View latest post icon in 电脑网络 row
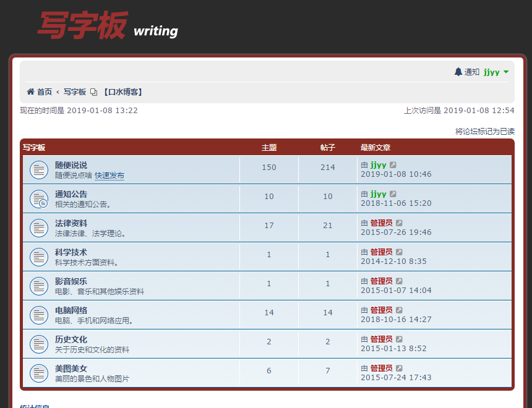 399,310
